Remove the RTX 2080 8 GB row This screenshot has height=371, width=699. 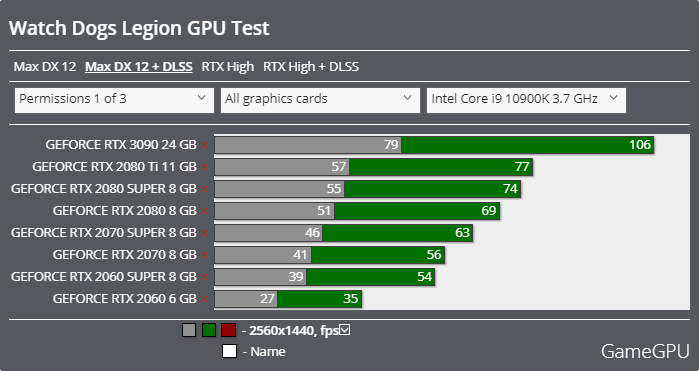(x=204, y=211)
